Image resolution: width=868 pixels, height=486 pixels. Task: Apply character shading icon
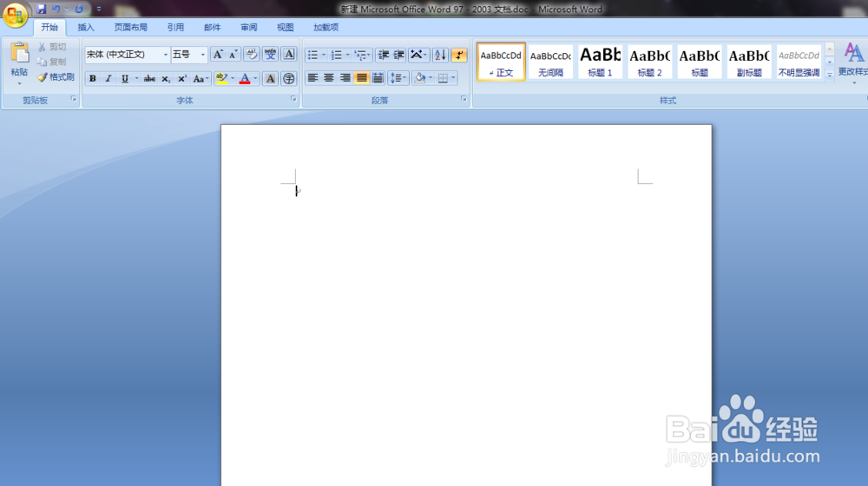coord(270,79)
